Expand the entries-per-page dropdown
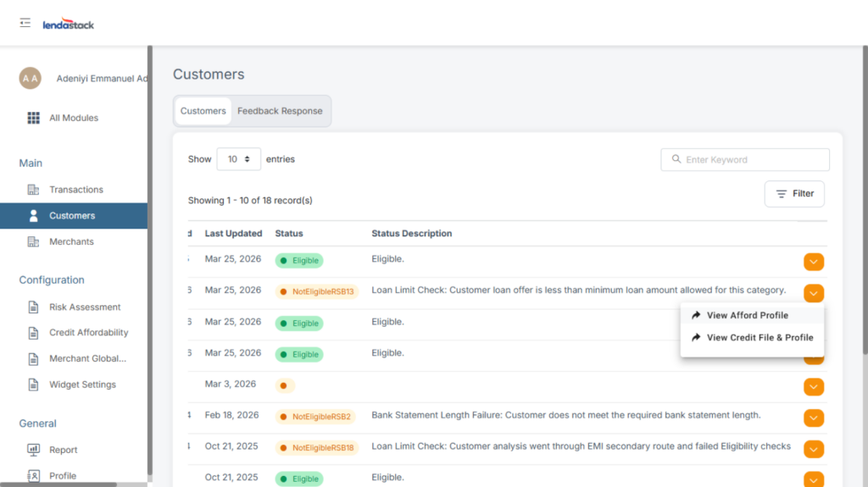Screen dimensions: 868x487 238,159
